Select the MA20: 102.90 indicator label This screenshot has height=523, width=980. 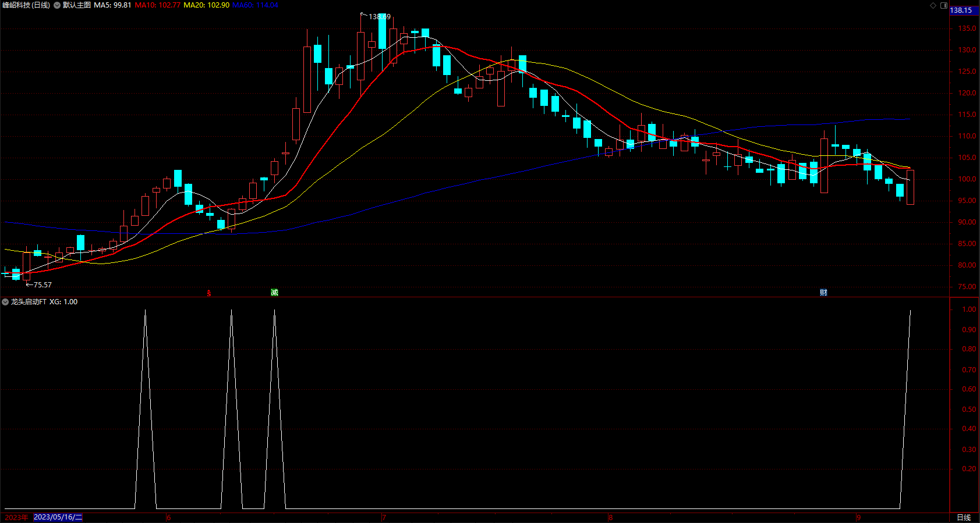pyautogui.click(x=206, y=5)
